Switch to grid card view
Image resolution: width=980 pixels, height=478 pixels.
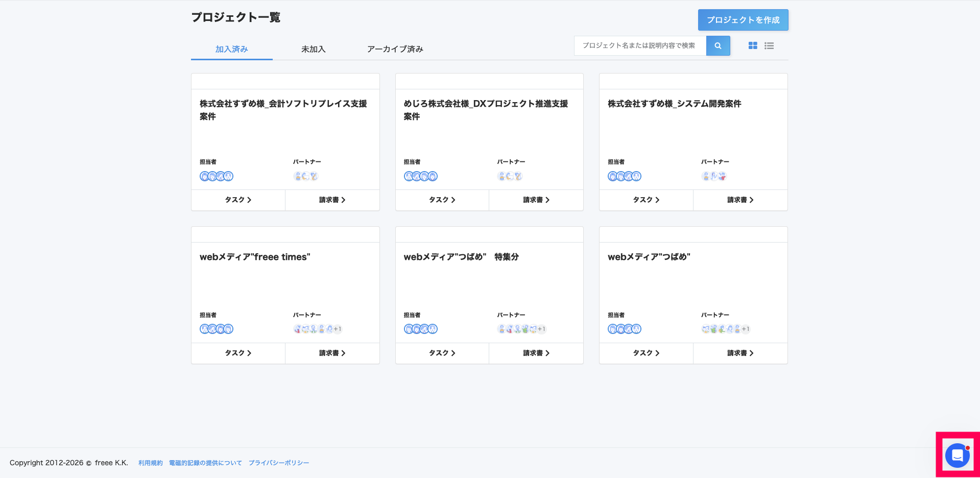(x=753, y=45)
